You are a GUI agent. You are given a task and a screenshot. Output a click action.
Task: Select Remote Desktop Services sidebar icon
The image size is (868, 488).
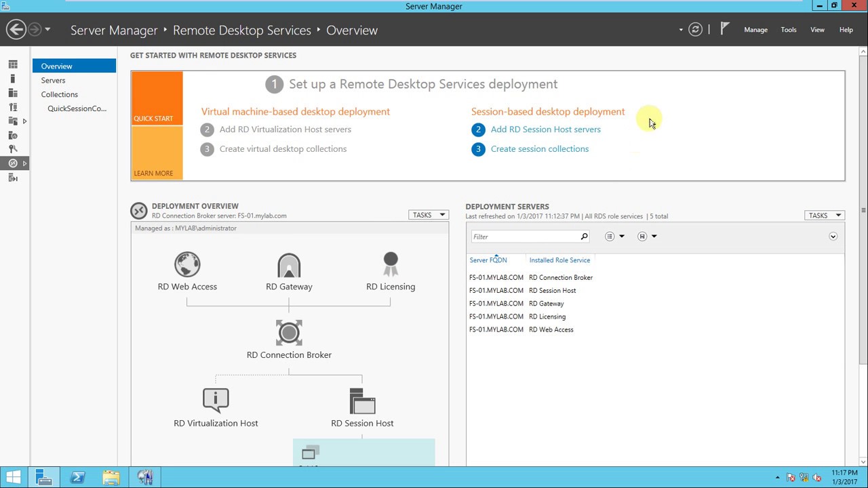[13, 163]
